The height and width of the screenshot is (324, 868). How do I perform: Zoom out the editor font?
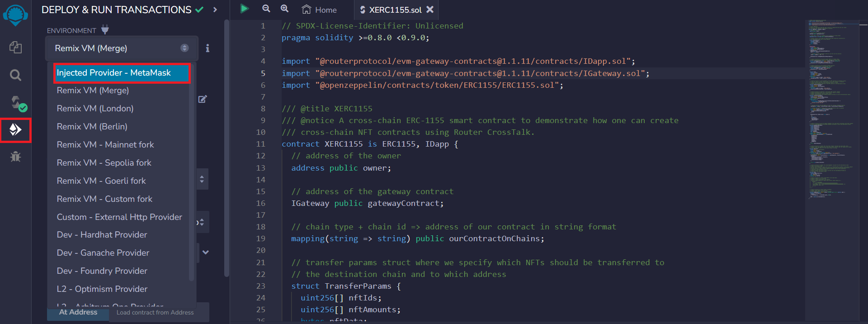pyautogui.click(x=266, y=9)
